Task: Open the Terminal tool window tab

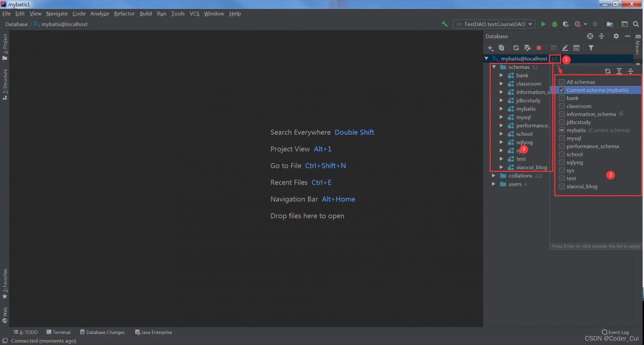Action: click(x=58, y=332)
